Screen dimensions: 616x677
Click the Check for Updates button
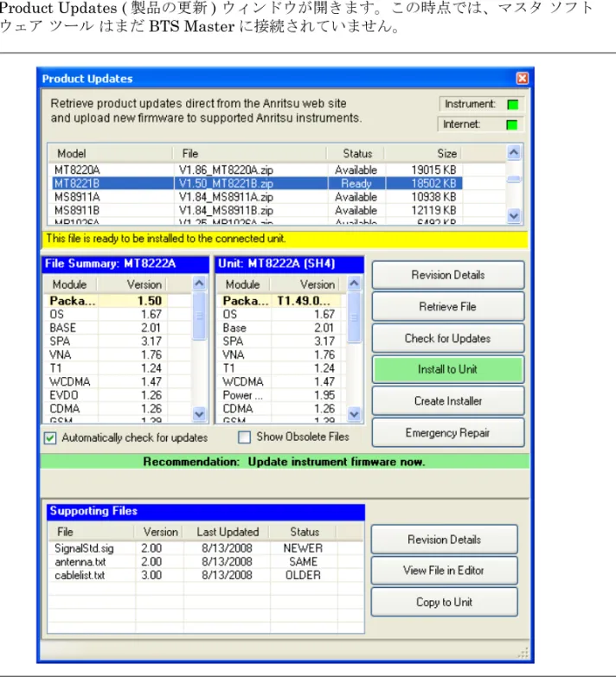(448, 338)
